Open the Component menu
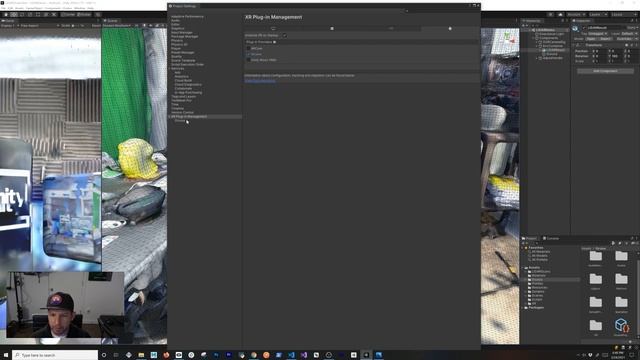 pyautogui.click(x=52, y=8)
